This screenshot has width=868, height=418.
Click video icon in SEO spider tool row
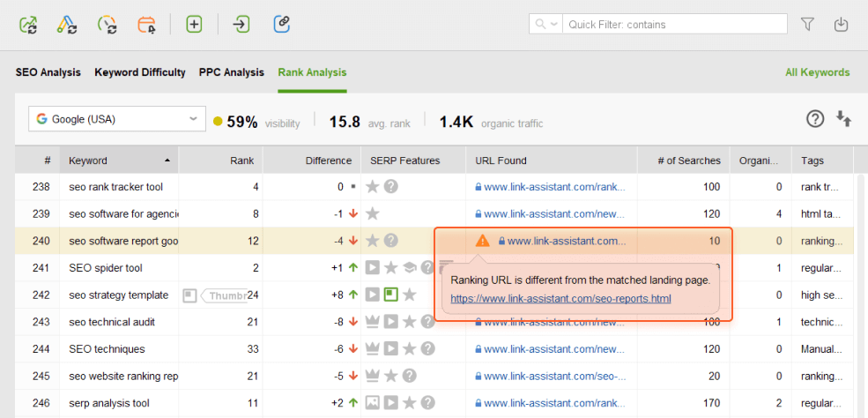pos(373,268)
